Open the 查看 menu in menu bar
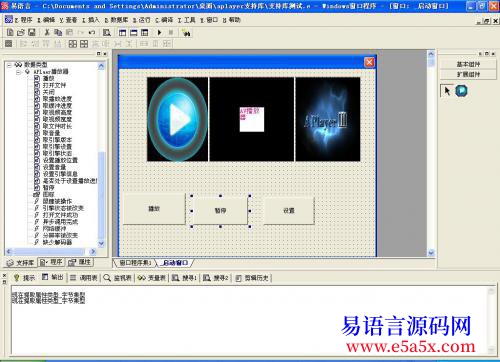The image size is (500, 362). click(68, 20)
